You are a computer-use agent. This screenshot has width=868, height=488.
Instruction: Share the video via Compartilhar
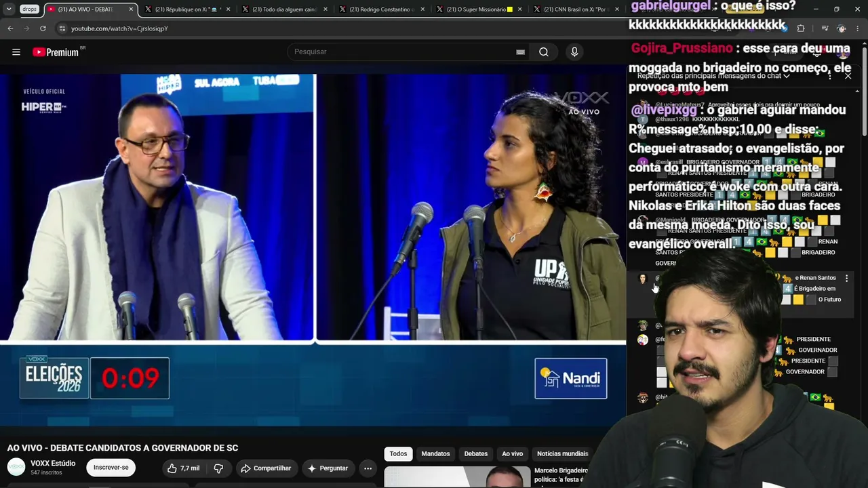[266, 468]
